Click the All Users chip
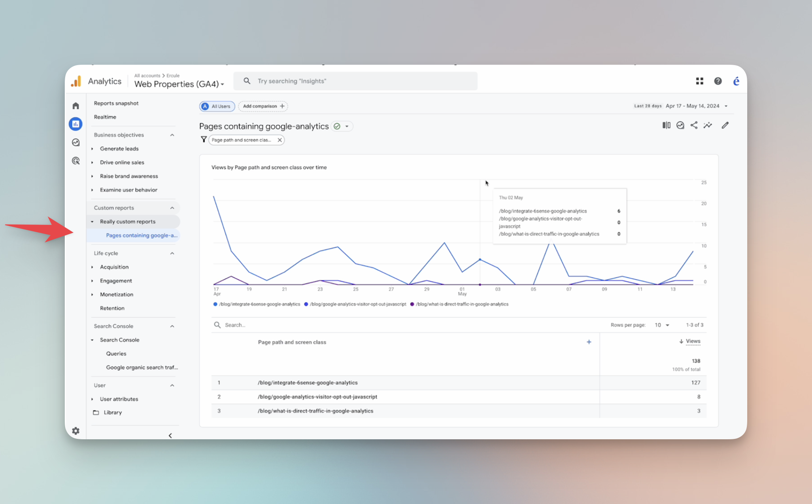 click(217, 106)
